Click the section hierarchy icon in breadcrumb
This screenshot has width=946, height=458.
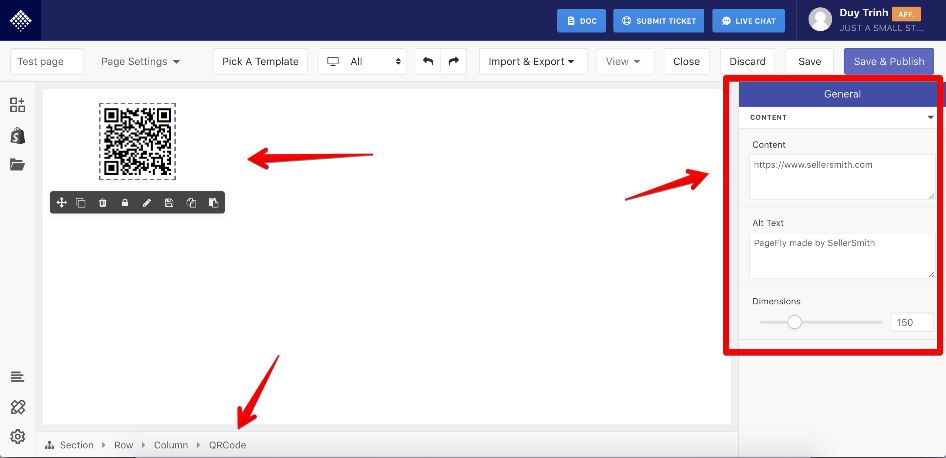pyautogui.click(x=49, y=445)
